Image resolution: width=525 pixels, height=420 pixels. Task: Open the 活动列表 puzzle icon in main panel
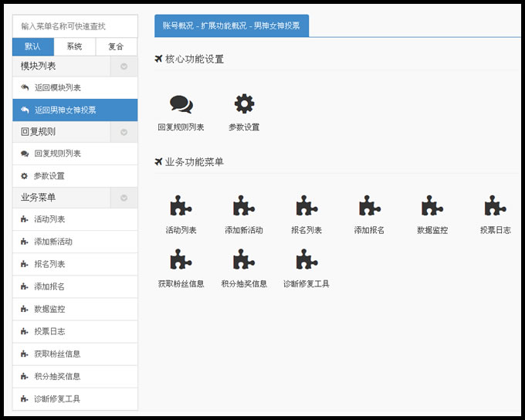181,206
